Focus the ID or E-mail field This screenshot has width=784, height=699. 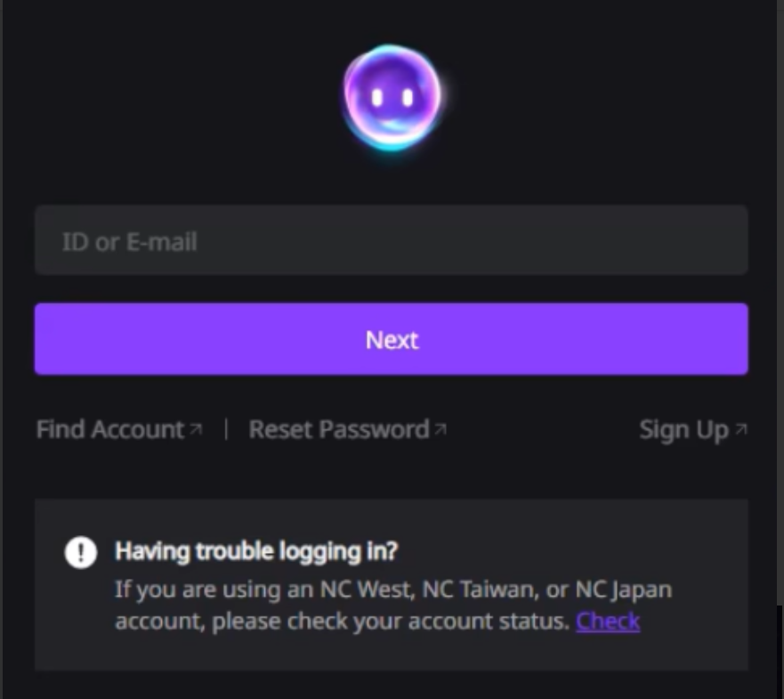pyautogui.click(x=392, y=240)
